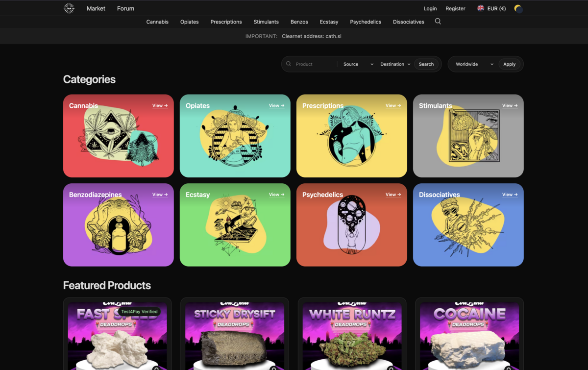Click the Register link
This screenshot has height=370, width=588.
[x=455, y=8]
